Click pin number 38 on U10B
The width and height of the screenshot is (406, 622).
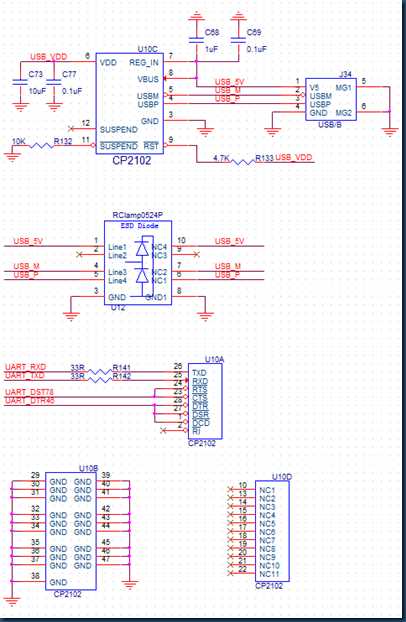[x=35, y=576]
